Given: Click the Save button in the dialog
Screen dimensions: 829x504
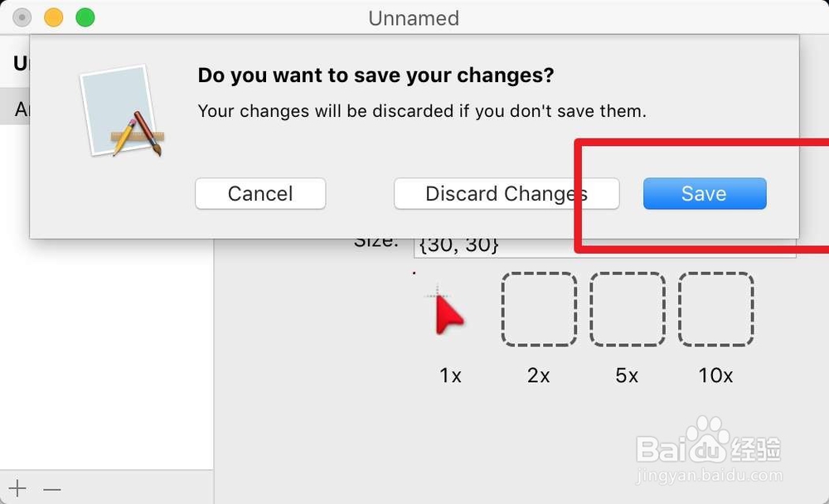Looking at the screenshot, I should pos(704,194).
